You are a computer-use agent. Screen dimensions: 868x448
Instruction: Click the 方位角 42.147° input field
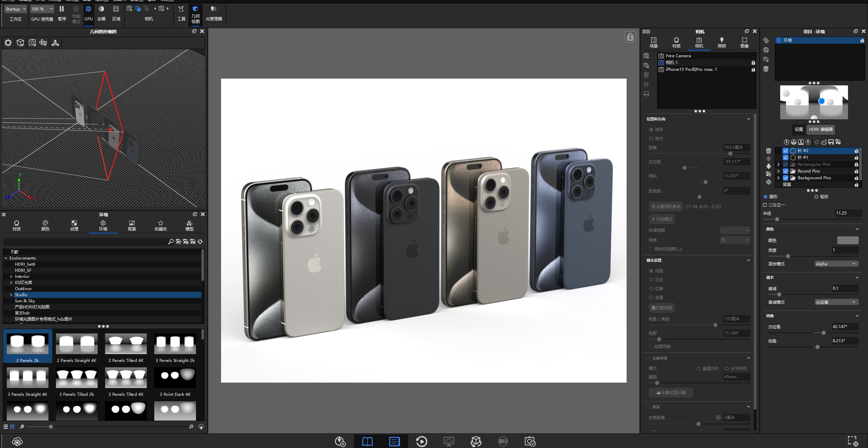tap(845, 327)
